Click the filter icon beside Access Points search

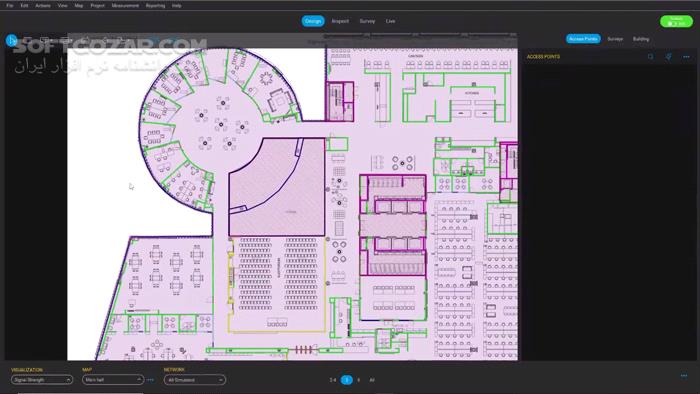[668, 57]
